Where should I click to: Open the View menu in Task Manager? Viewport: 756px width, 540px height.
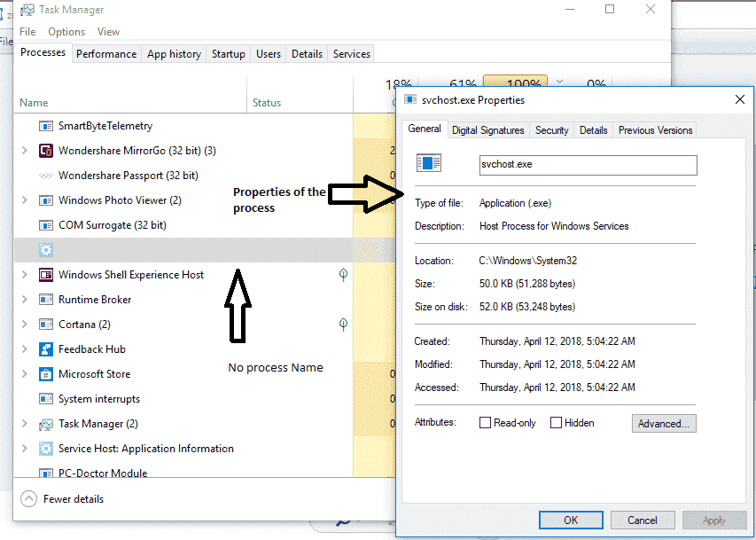(x=108, y=32)
